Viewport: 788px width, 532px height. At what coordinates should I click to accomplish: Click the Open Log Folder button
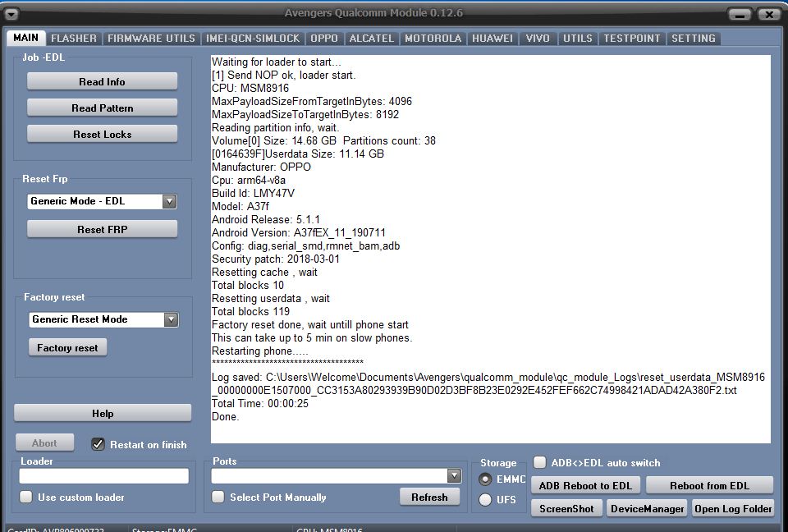pos(733,508)
